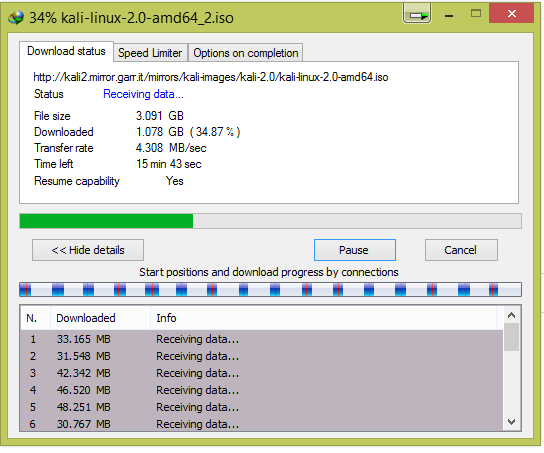Select connection row with 42.342 MB
Screen dimensions: 544x453
pos(262,373)
